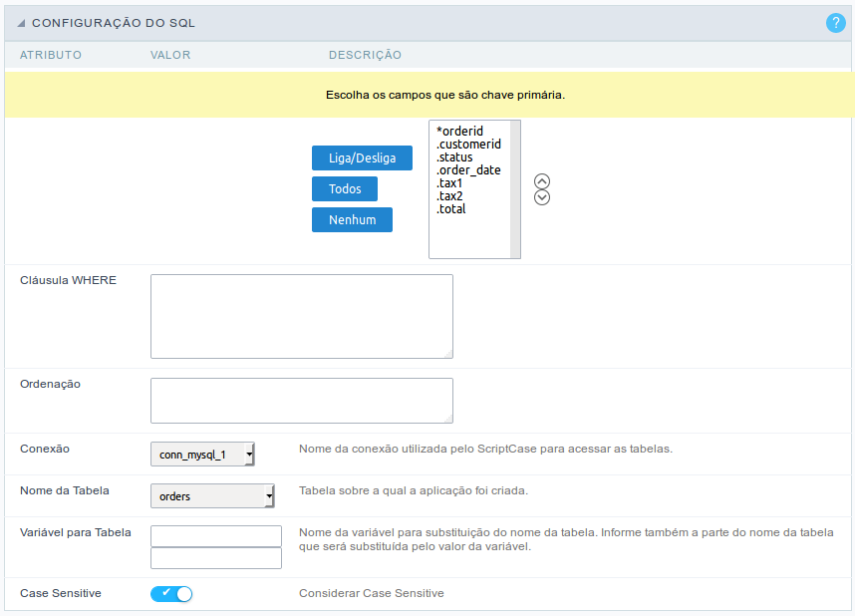Image resolution: width=855 pixels, height=616 pixels.
Task: Focus first Variável para Tabela input
Action: point(216,536)
